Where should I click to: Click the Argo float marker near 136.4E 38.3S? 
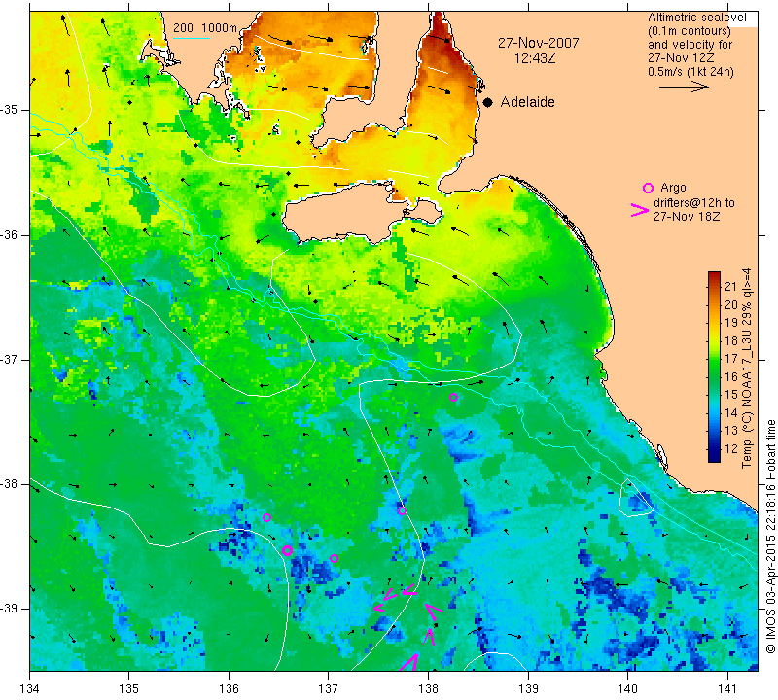point(266,517)
